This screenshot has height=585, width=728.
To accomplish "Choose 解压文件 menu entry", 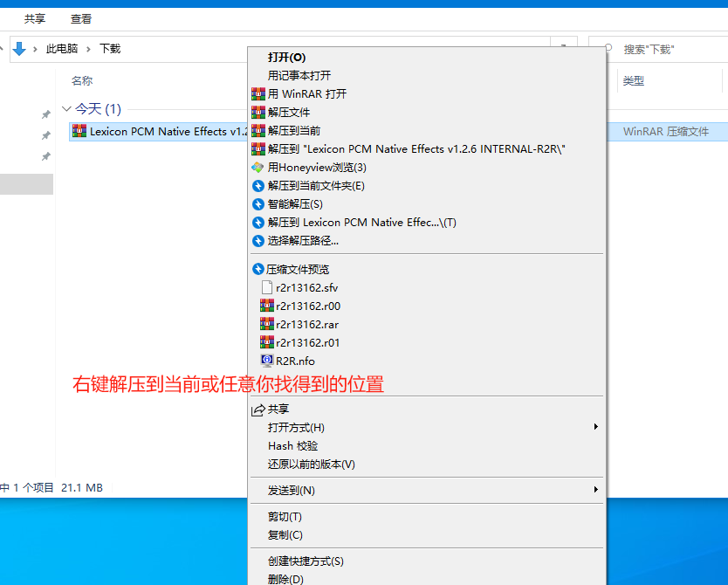I will coord(427,113).
